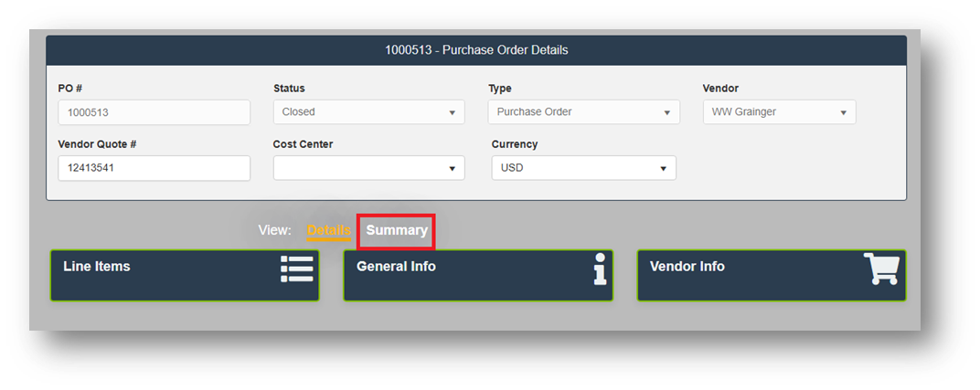Click the shopping cart icon on Vendor Info
This screenshot has width=980, height=390.
(x=882, y=269)
